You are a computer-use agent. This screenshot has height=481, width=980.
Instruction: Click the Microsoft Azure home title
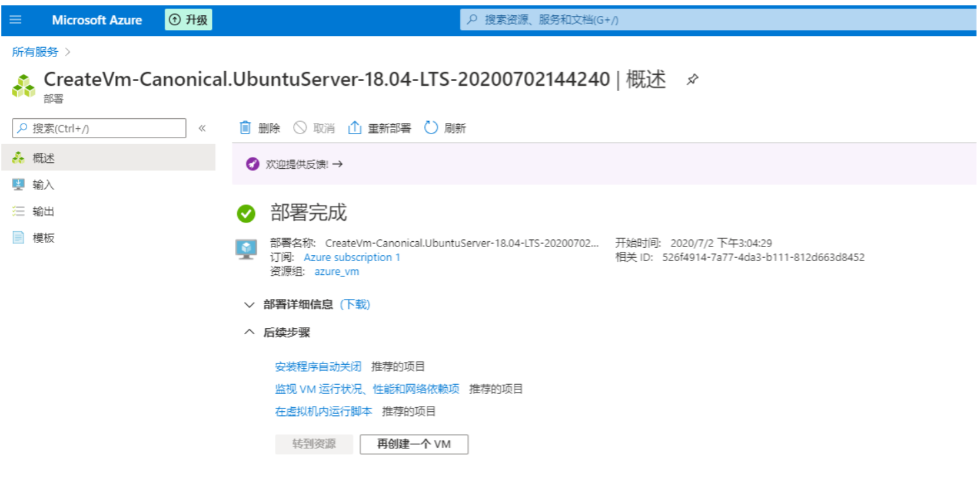[97, 20]
